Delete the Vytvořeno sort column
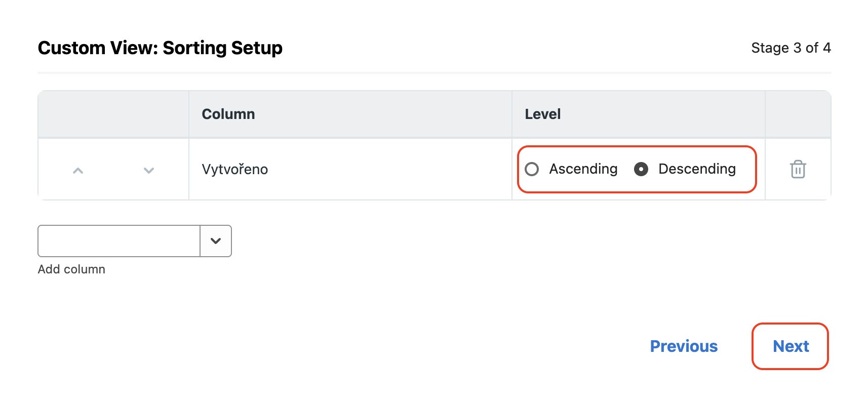 (x=798, y=169)
